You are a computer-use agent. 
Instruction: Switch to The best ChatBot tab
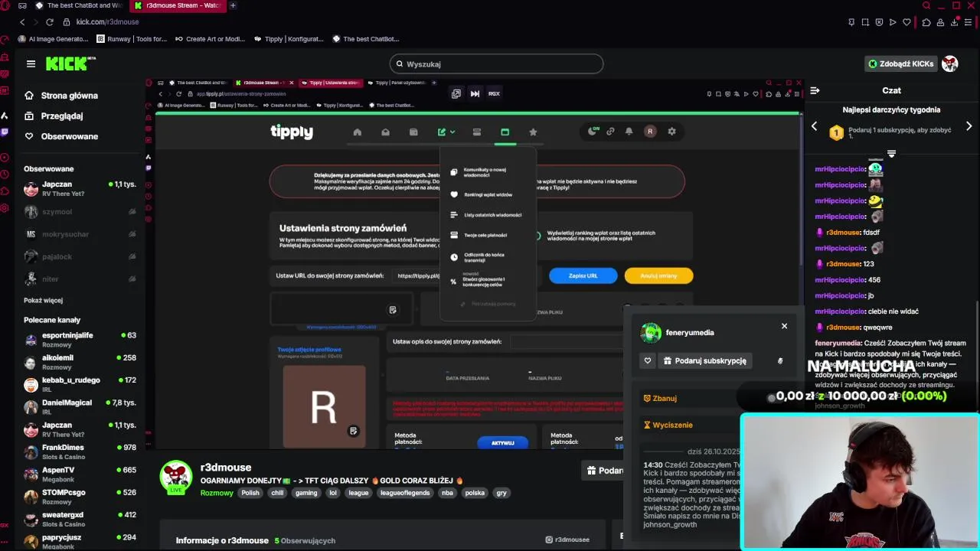point(80,5)
